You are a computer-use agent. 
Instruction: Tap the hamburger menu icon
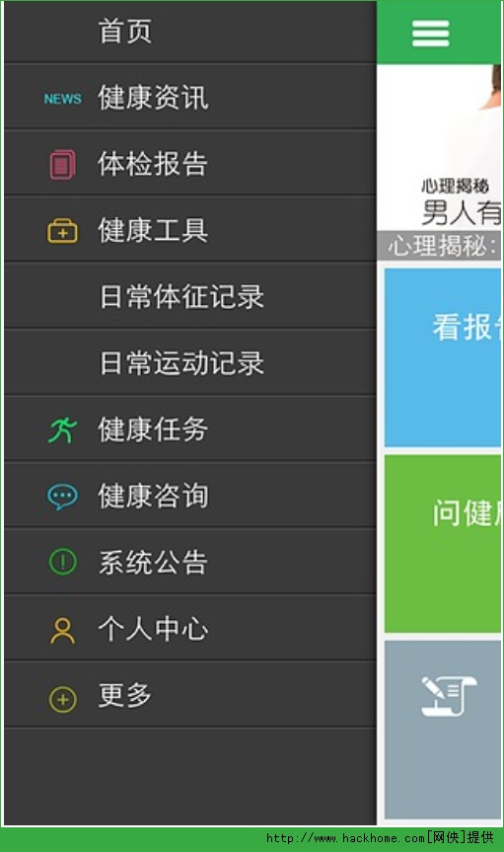click(430, 34)
